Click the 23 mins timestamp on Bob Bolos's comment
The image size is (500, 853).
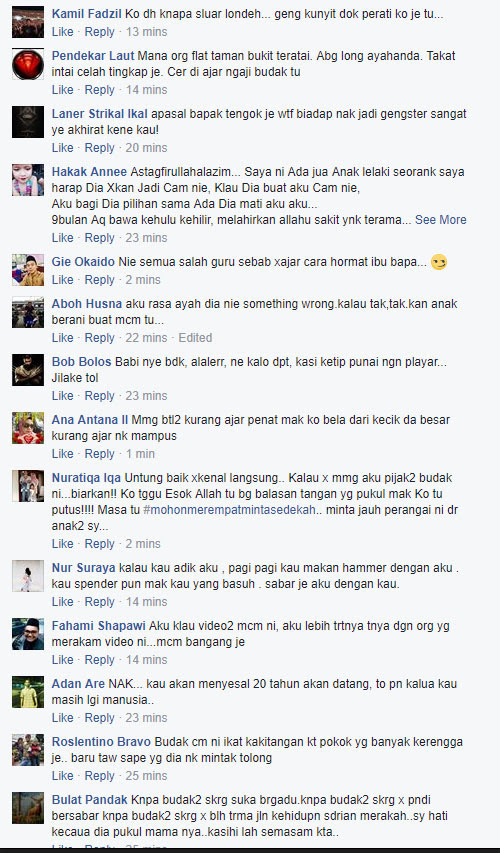point(147,395)
